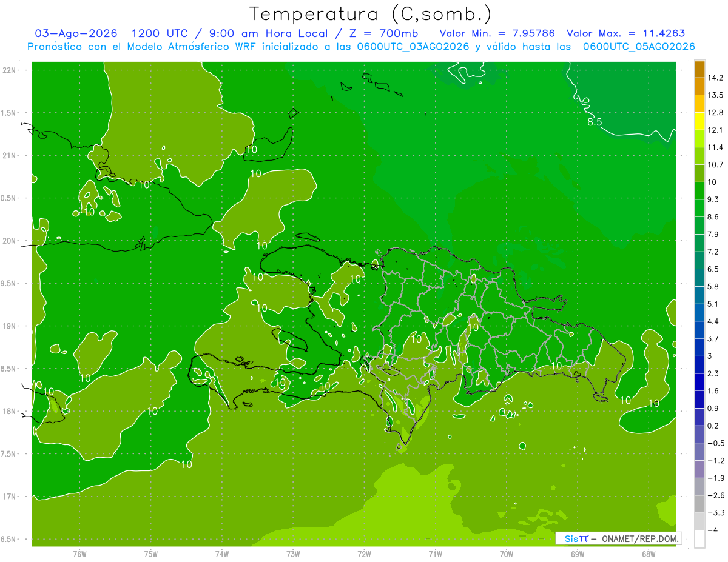This screenshot has height=562, width=728.
Task: Select the date '03-Ago-2026' in header
Action: 76,33
